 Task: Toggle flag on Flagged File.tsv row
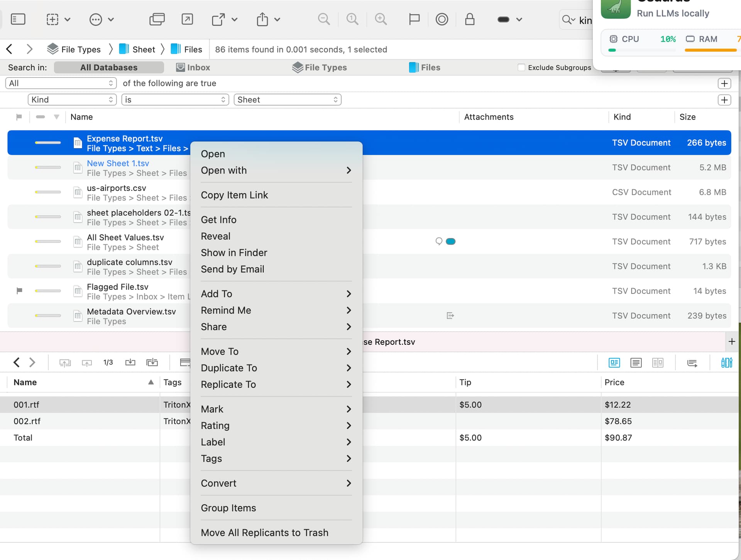click(19, 291)
